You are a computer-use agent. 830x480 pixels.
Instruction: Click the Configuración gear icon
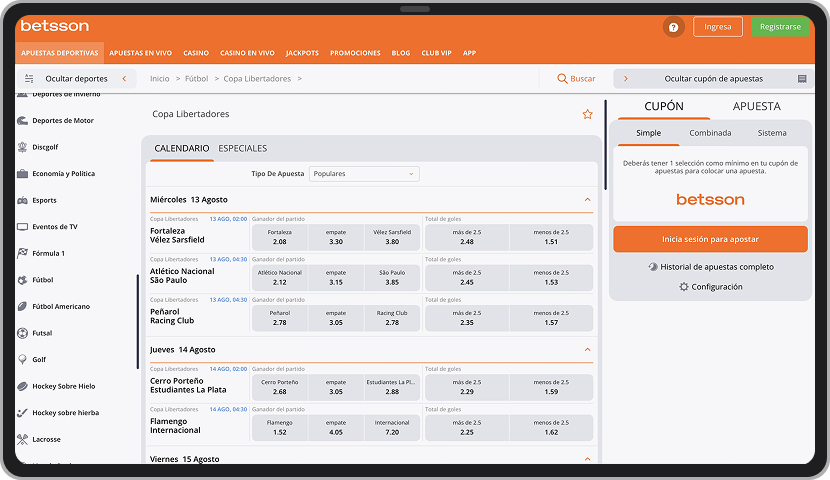(x=684, y=287)
